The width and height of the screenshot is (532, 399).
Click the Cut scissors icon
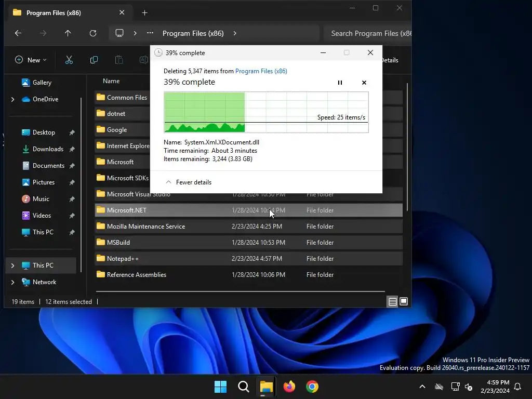pyautogui.click(x=69, y=60)
